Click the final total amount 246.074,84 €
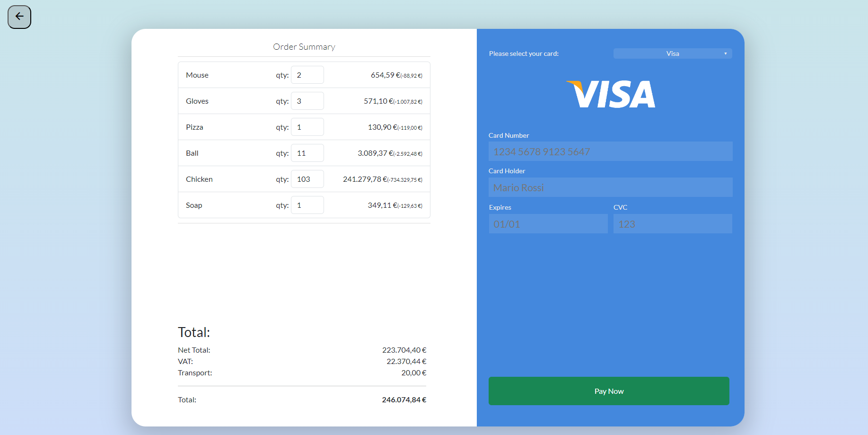The height and width of the screenshot is (435, 868). pyautogui.click(x=404, y=400)
